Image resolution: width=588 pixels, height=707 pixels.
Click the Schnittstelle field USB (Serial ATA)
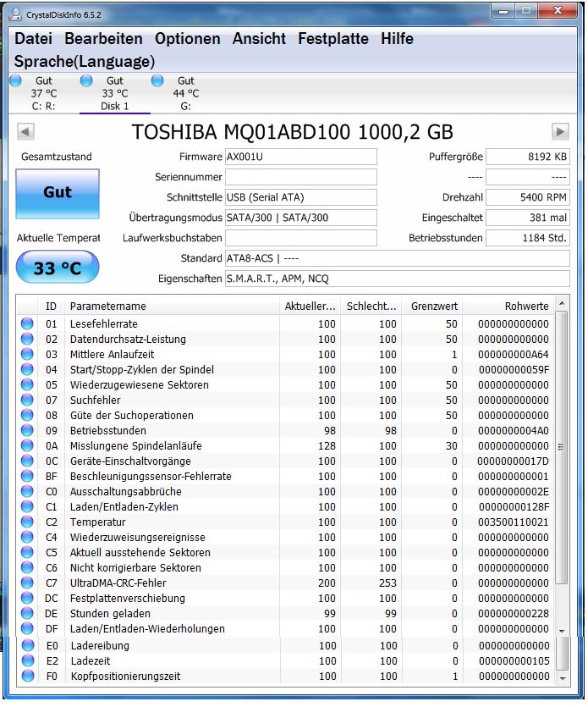pos(301,197)
